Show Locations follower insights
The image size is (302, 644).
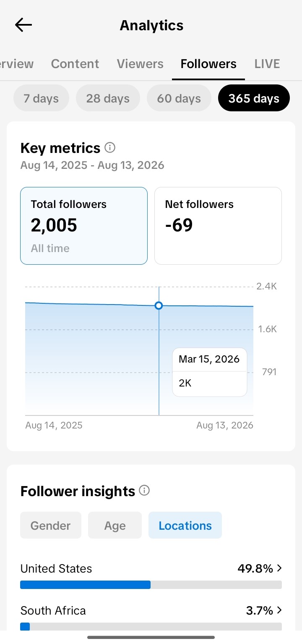pyautogui.click(x=185, y=525)
